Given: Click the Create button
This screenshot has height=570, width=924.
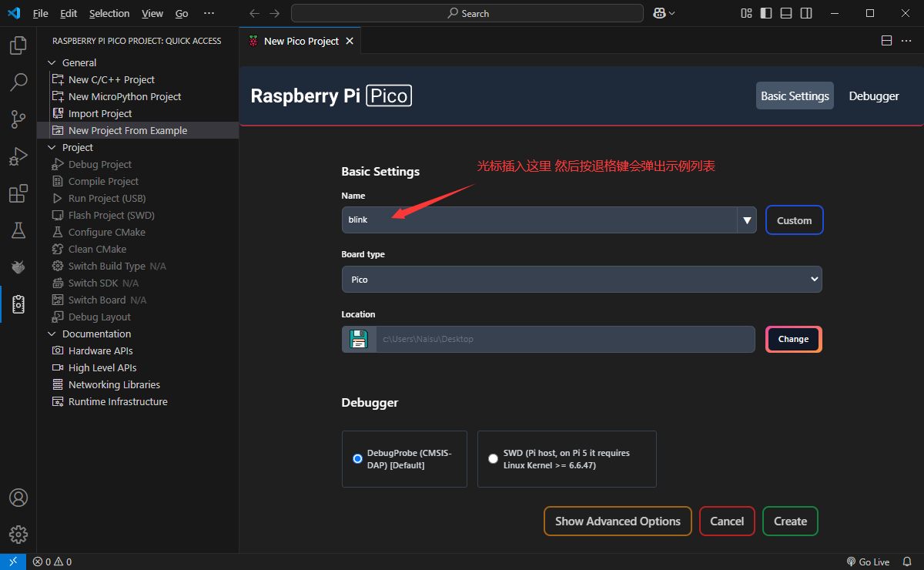Looking at the screenshot, I should coord(790,521).
